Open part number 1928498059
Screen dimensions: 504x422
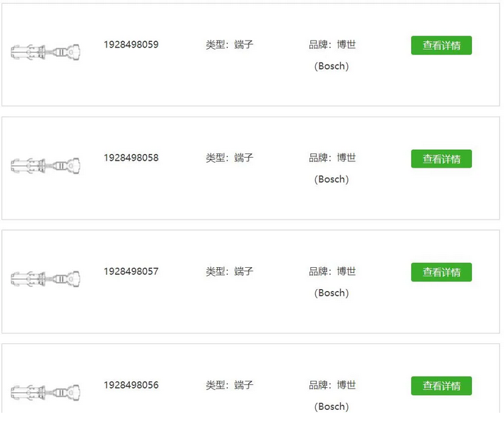(131, 45)
